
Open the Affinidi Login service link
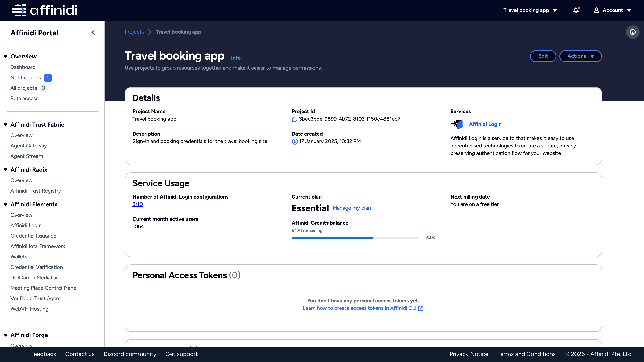pyautogui.click(x=485, y=124)
